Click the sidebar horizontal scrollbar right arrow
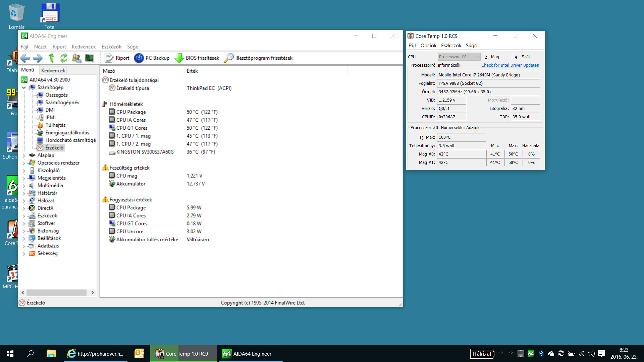644x362 pixels. coord(93,293)
